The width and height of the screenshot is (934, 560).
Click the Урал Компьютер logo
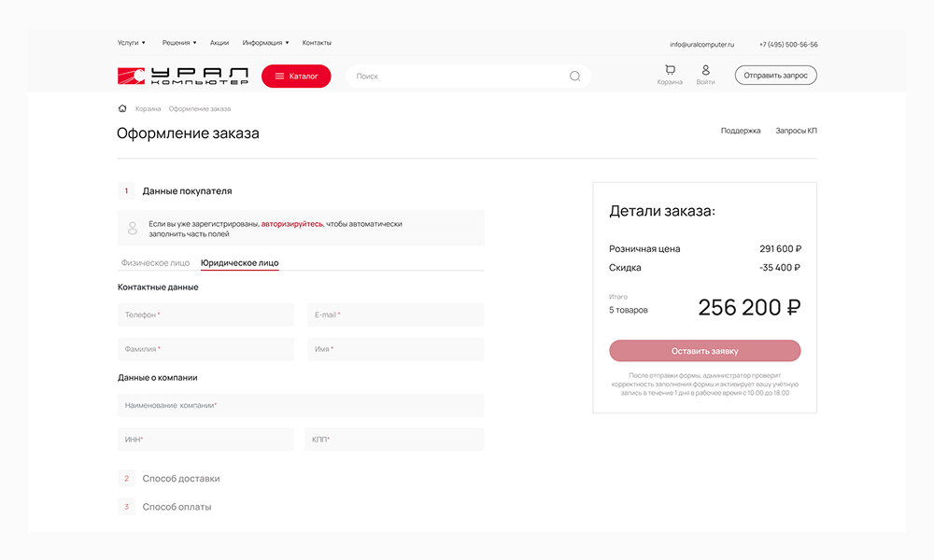pyautogui.click(x=183, y=77)
